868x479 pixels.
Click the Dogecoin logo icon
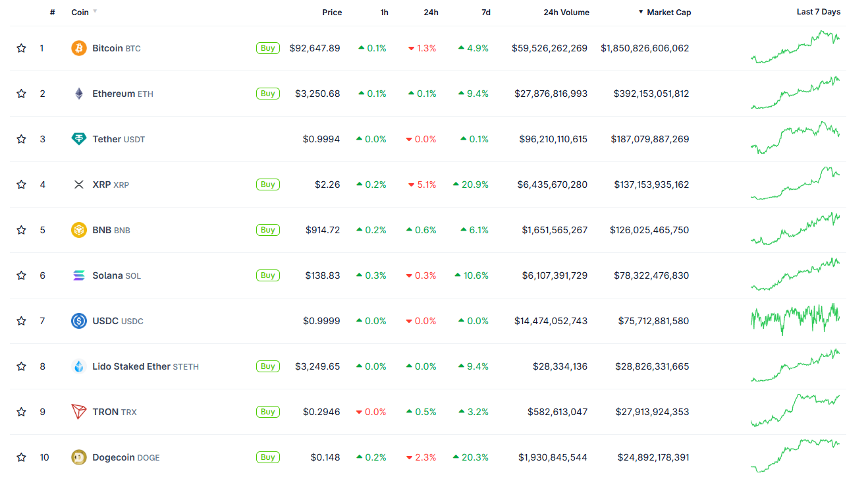point(79,457)
